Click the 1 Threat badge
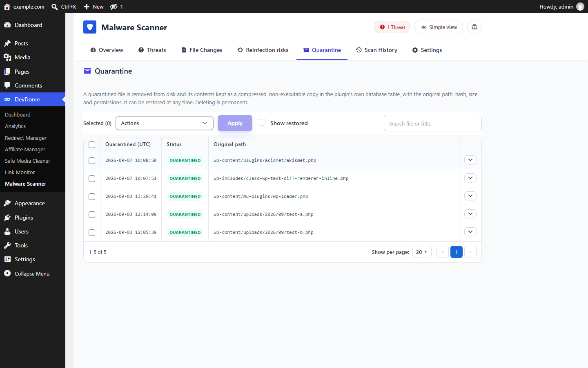 pyautogui.click(x=392, y=27)
